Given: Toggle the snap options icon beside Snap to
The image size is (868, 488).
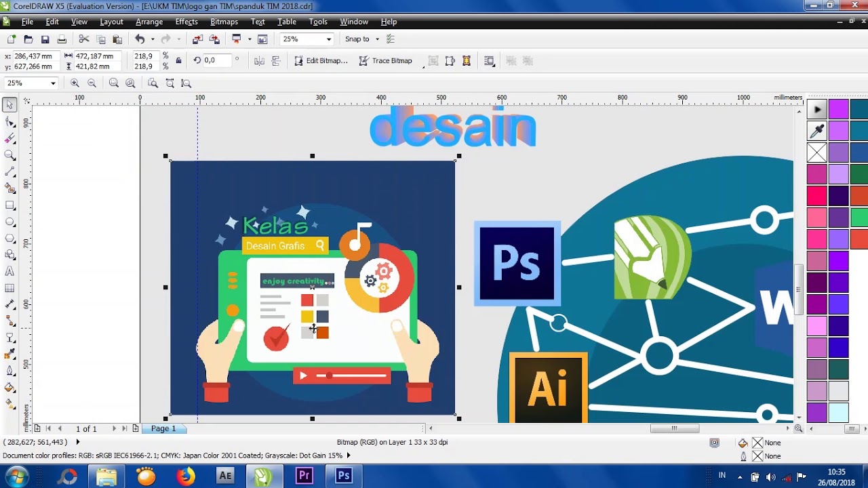Looking at the screenshot, I should pos(391,39).
